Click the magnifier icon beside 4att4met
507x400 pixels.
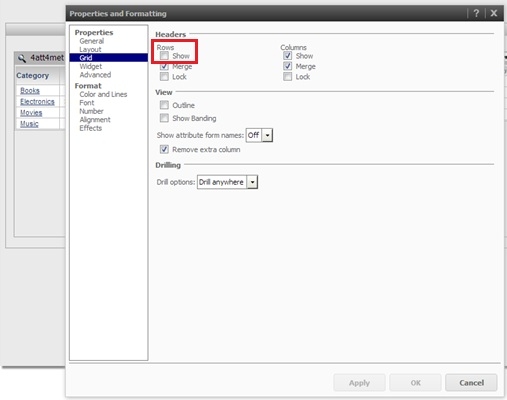click(x=22, y=58)
